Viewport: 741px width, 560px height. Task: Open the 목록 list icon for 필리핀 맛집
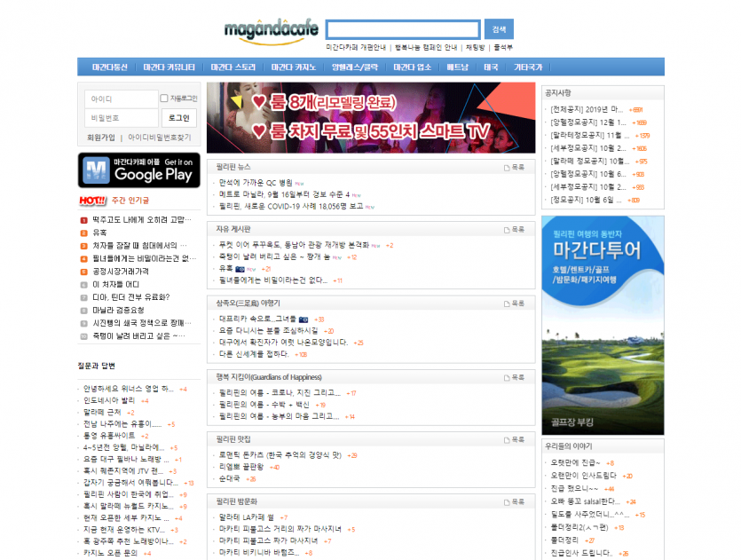[515, 439]
